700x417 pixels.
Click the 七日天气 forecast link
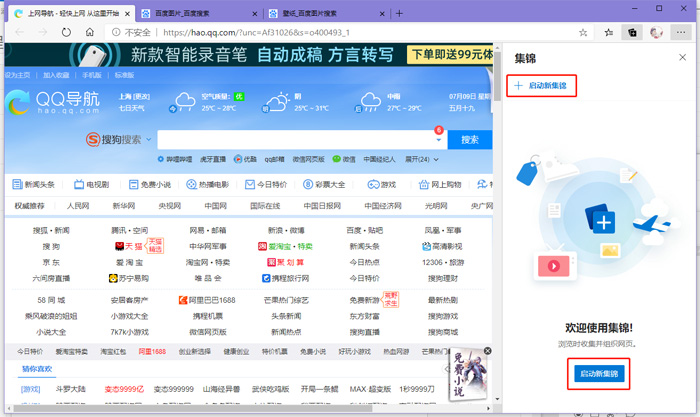[x=131, y=108]
